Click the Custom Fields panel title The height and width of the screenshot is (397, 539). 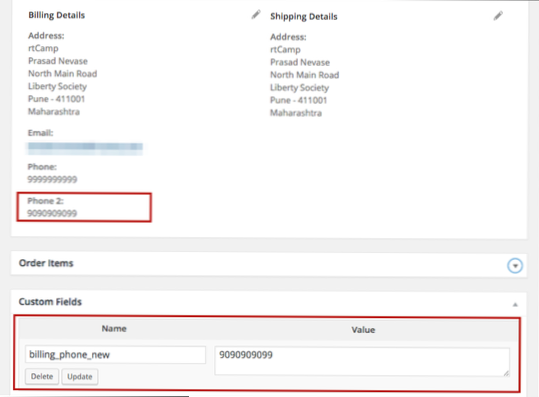pyautogui.click(x=50, y=302)
